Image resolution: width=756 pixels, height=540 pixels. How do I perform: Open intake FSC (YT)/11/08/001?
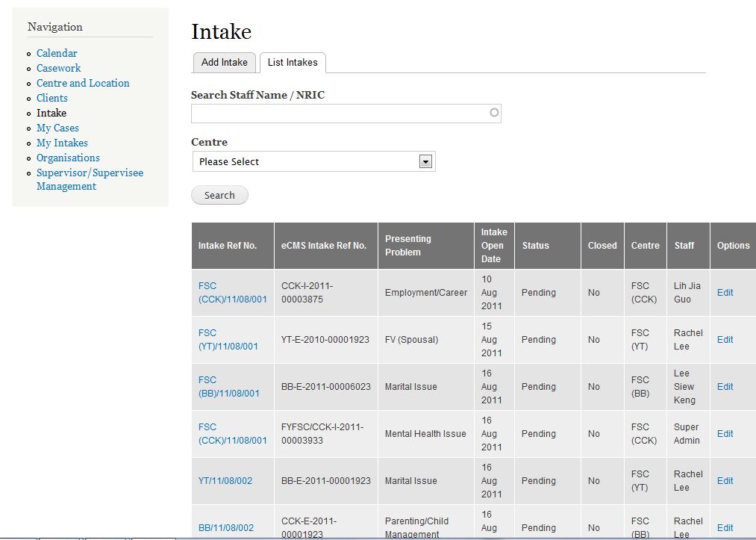pos(228,340)
